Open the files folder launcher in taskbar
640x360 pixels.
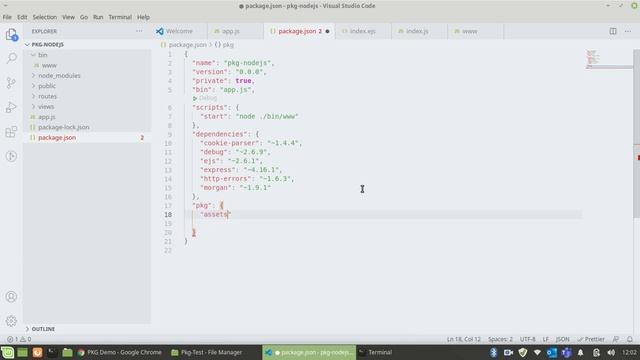[67, 352]
